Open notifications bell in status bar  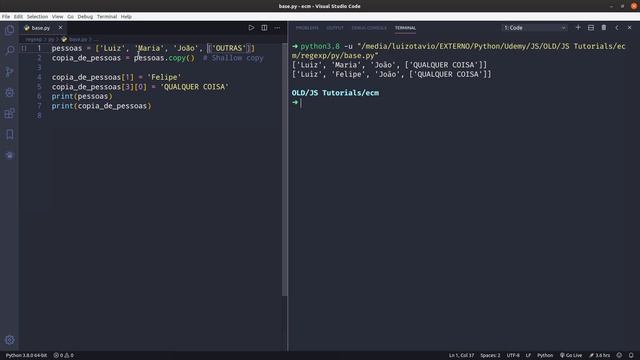(631, 355)
